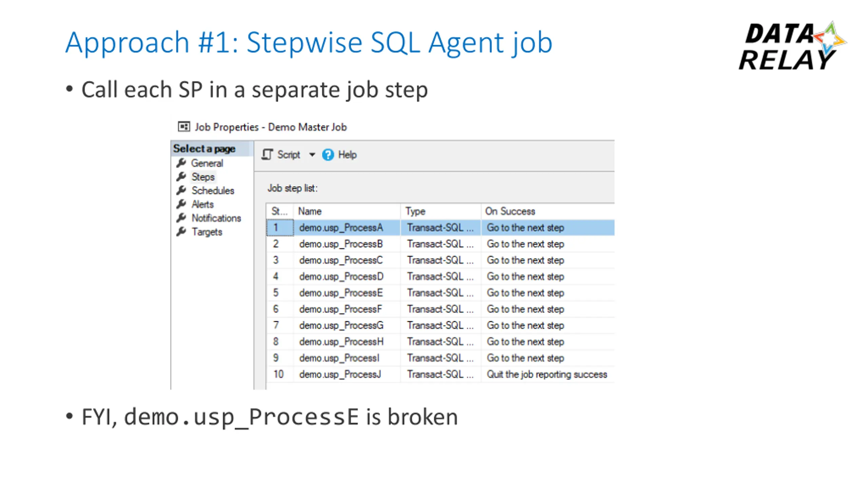The width and height of the screenshot is (868, 488).
Task: Select the demo.usp_ProcessA step row
Action: coord(440,227)
